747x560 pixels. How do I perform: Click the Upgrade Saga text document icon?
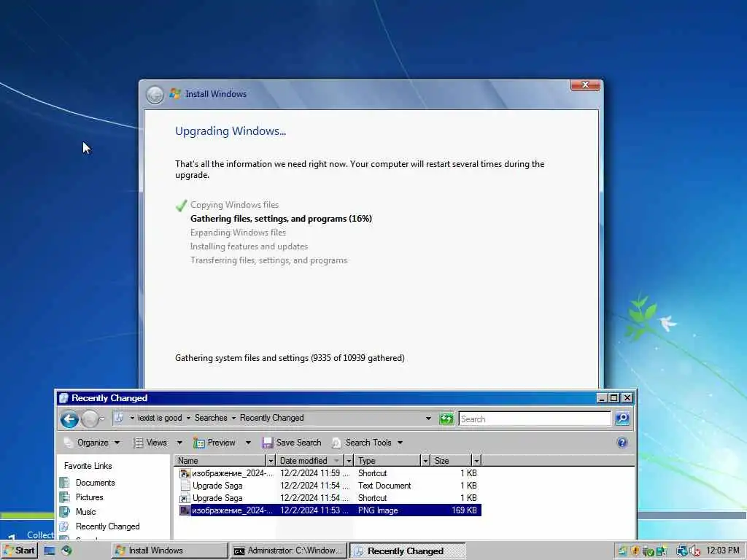(x=185, y=486)
